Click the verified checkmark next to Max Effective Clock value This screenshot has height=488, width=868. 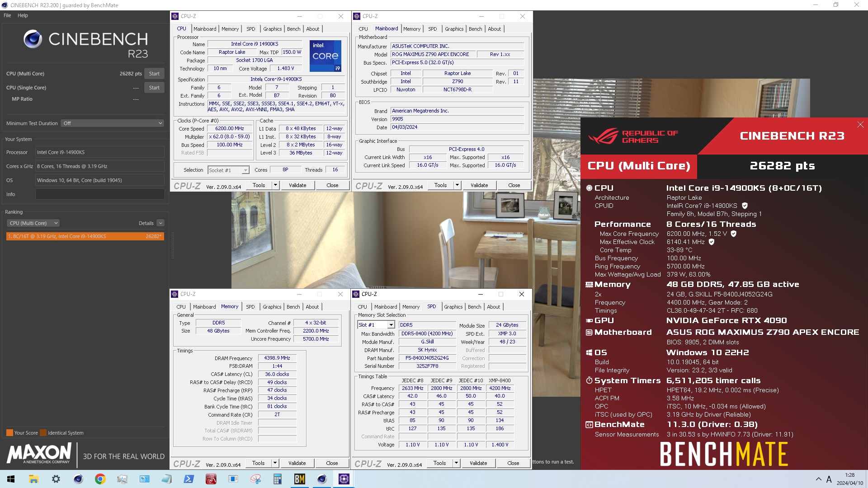point(711,242)
